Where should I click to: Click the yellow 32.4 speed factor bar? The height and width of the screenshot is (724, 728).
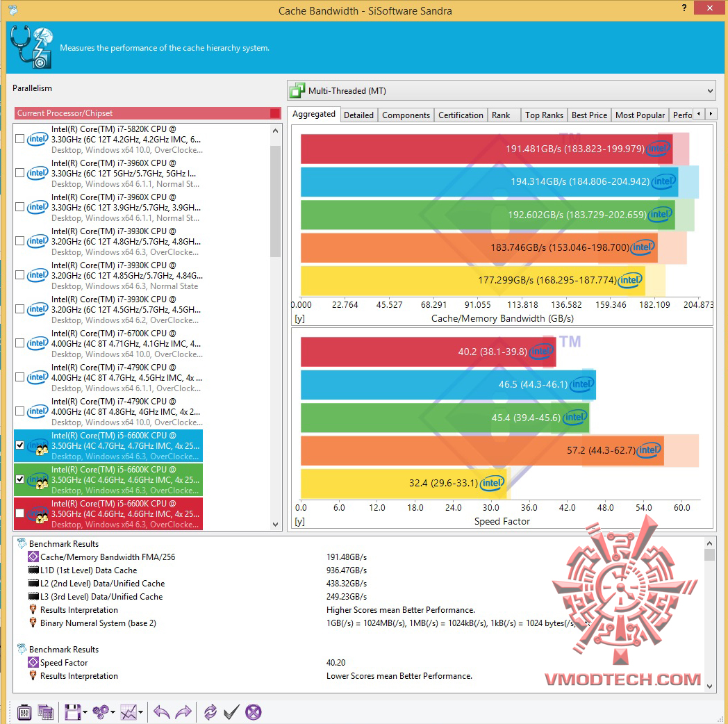[404, 483]
